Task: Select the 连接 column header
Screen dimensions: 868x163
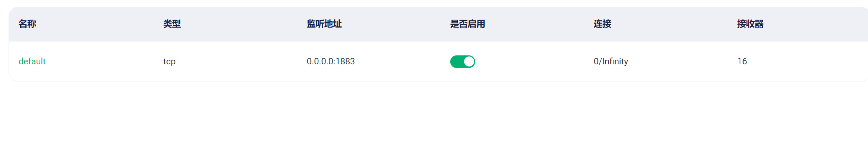Action: (x=602, y=24)
